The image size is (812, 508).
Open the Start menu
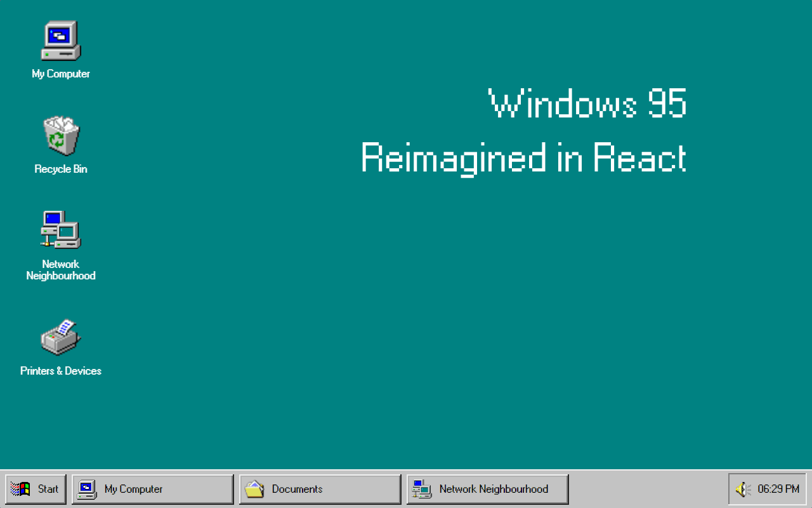point(36,489)
